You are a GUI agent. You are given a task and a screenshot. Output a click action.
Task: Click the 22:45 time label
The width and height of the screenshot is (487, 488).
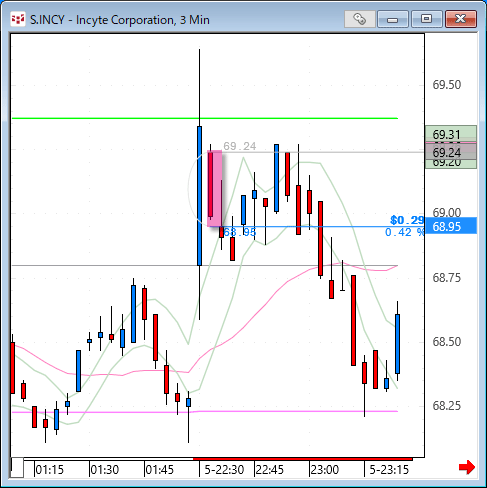pos(270,470)
